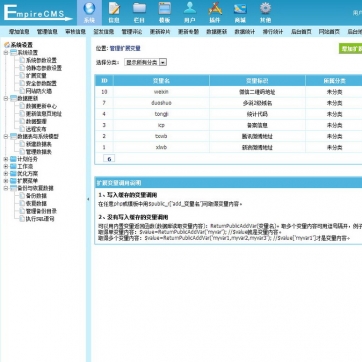Open 管理备份目录 in the sidebar tree
Image resolution: width=362 pixels, height=362 pixels.
tap(41, 211)
